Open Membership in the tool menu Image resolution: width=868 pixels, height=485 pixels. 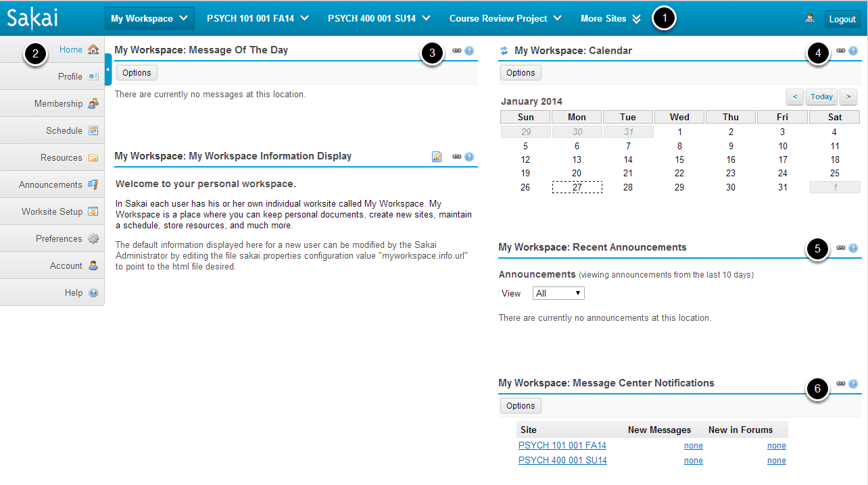pos(52,103)
